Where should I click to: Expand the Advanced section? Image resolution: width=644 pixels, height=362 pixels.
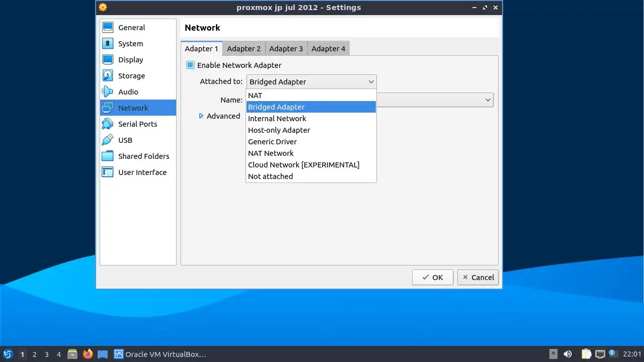[219, 116]
